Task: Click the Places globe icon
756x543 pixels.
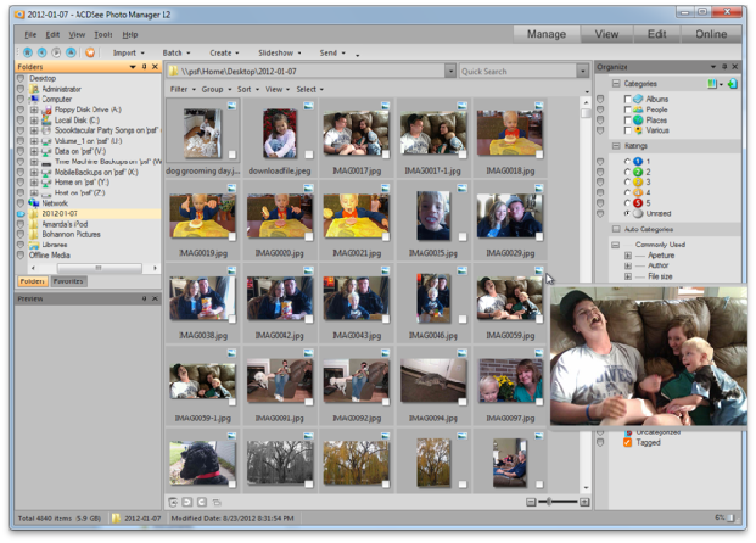Action: coord(638,120)
